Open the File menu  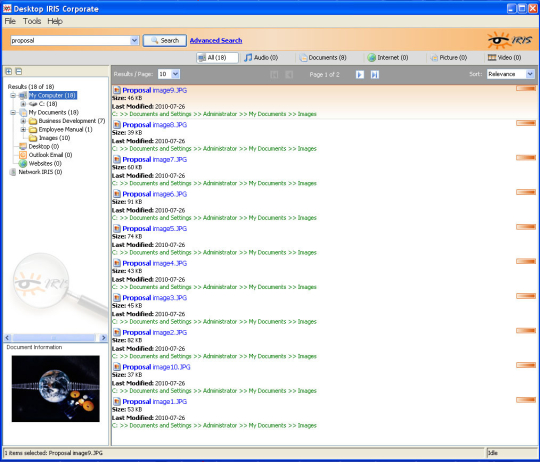click(x=10, y=21)
